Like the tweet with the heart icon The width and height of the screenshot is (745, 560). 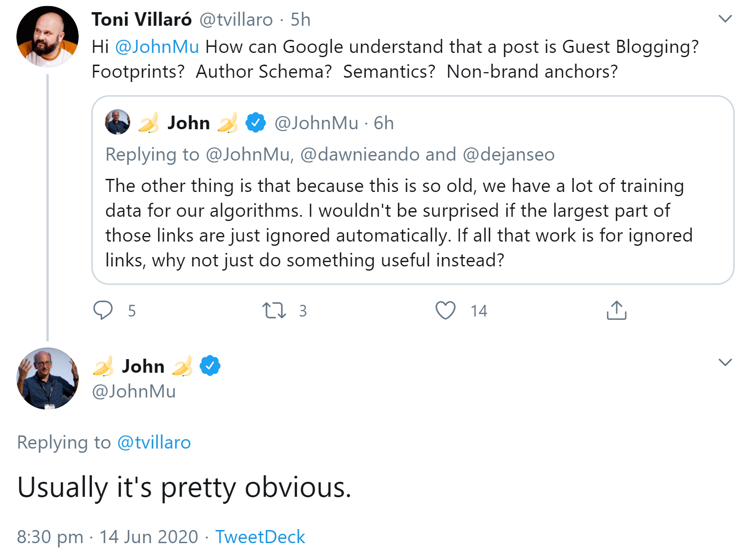[445, 310]
